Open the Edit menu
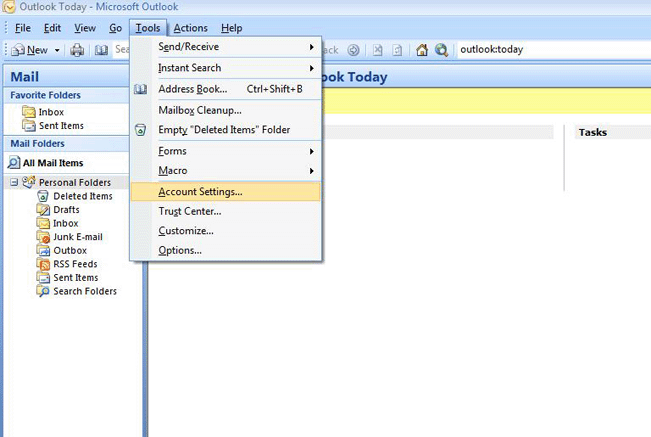The height and width of the screenshot is (437, 651). (x=52, y=28)
